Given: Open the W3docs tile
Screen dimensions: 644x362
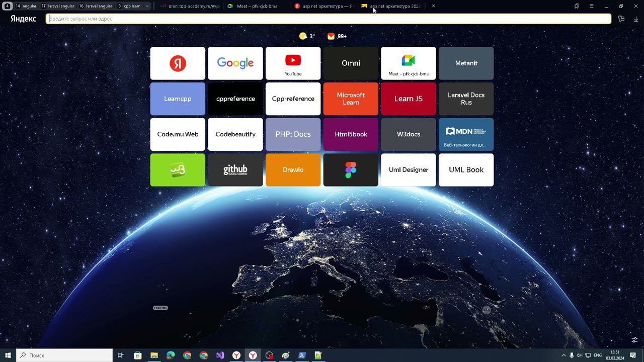Looking at the screenshot, I should (x=409, y=134).
